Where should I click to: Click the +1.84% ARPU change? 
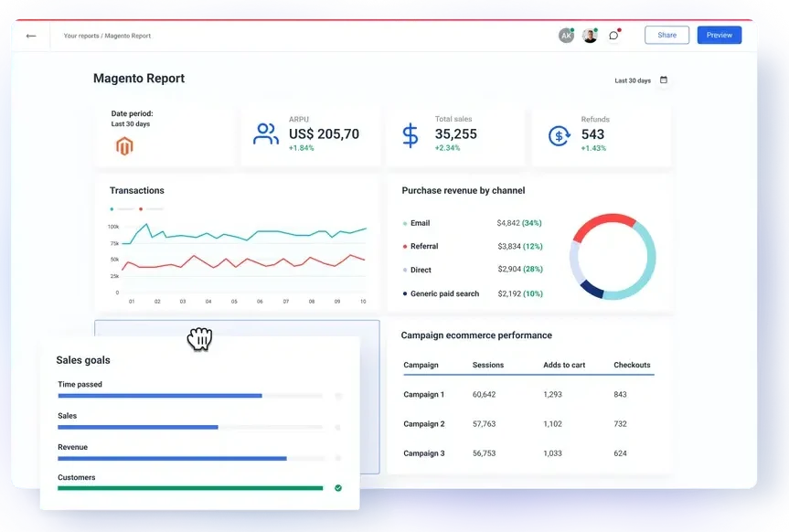click(302, 148)
